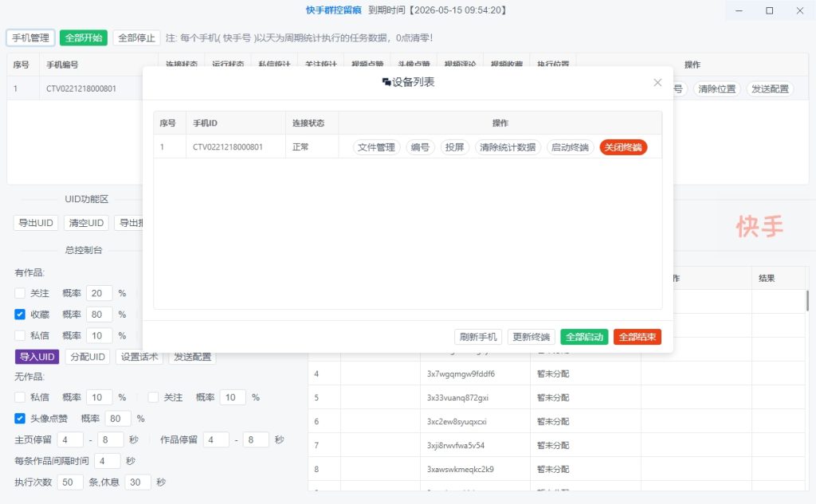Close the 设备列表 dialog with X
The width and height of the screenshot is (816, 504).
pos(657,82)
